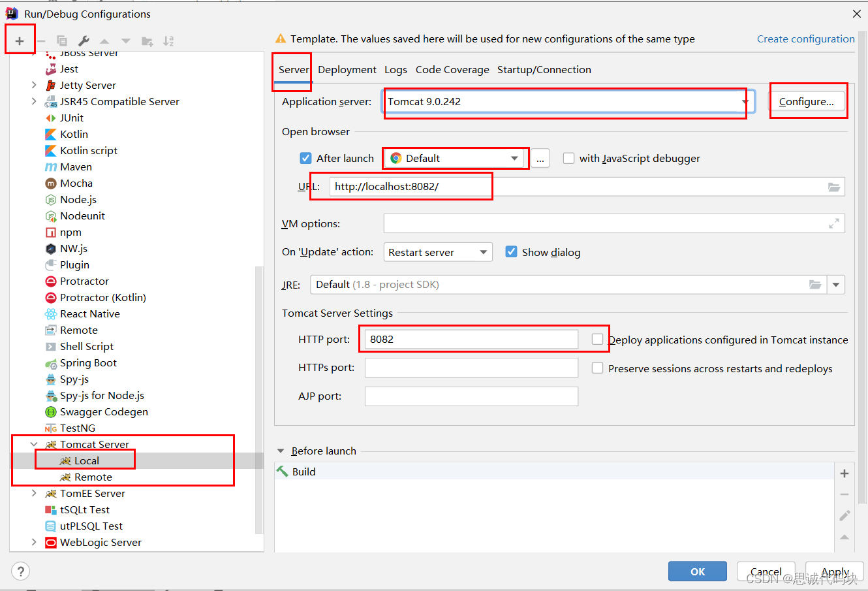Toggle the After launch checkbox
This screenshot has width=868, height=591.
(305, 158)
